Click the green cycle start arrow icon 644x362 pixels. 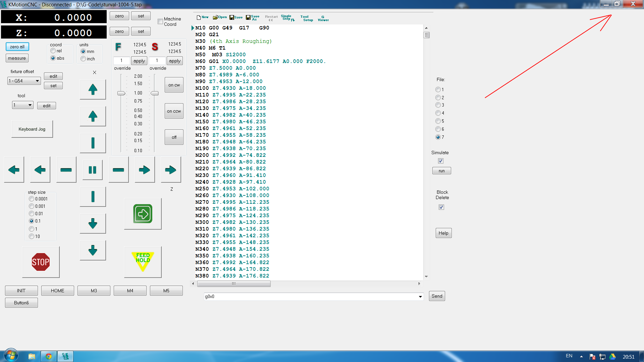(x=143, y=214)
